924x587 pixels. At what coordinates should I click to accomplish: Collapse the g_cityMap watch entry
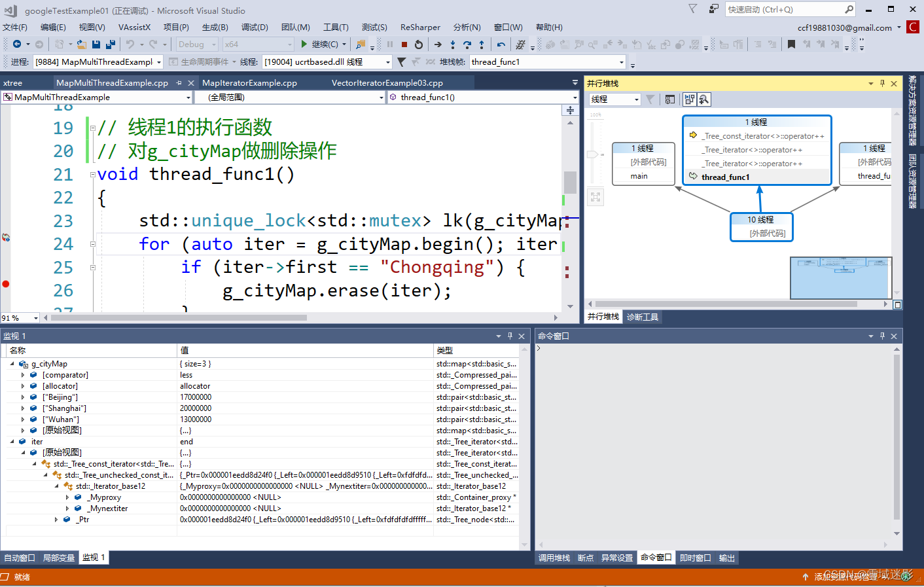coord(12,364)
